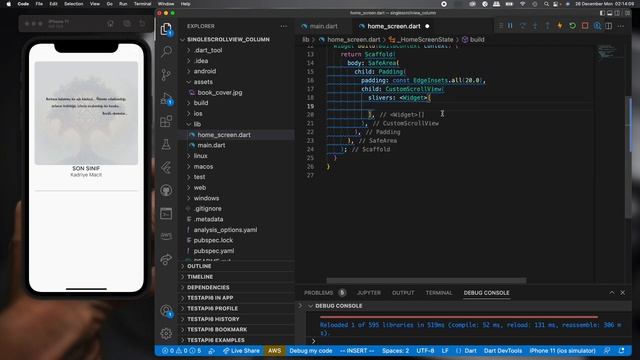This screenshot has height=360, width=640.
Task: Open the Run and Debug view
Action: pyautogui.click(x=166, y=98)
